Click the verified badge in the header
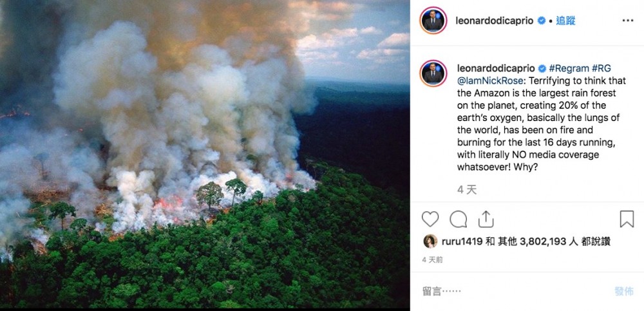This screenshot has width=644, height=311. 542,21
